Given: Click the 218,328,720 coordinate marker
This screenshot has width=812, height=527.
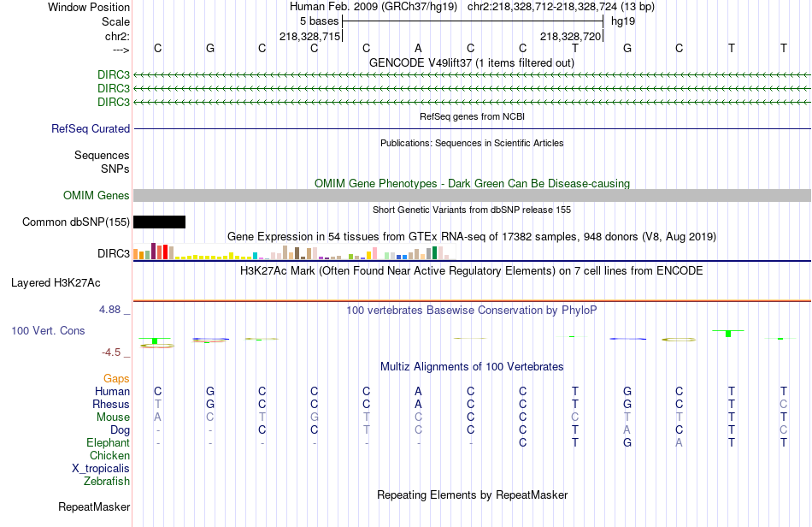Looking at the screenshot, I should click(571, 36).
